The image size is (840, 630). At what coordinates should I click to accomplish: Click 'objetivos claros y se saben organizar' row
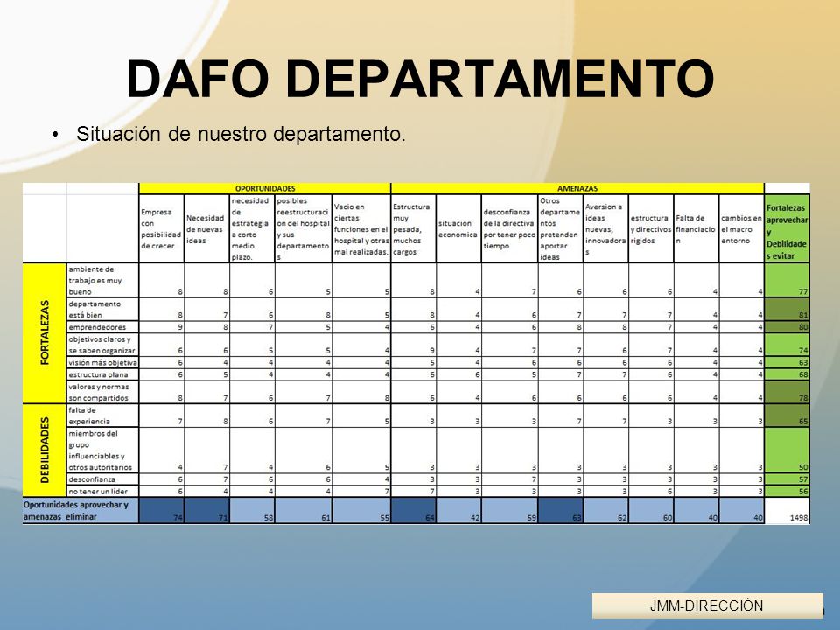(x=102, y=345)
